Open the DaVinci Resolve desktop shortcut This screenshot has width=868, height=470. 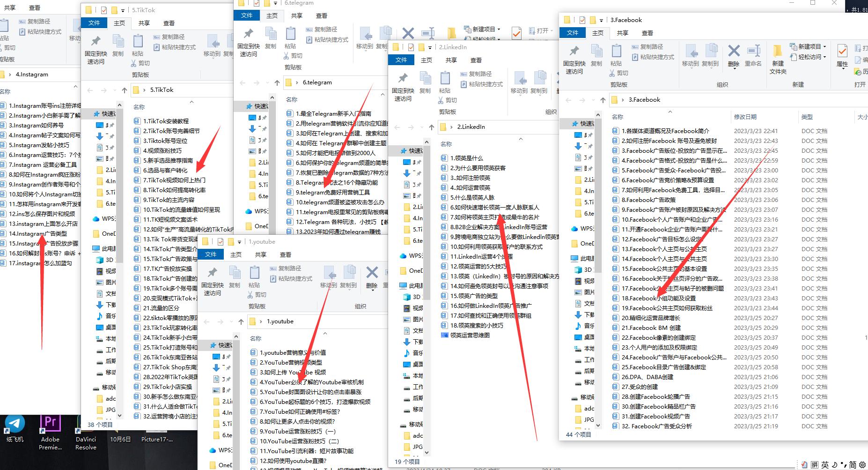pos(86,433)
